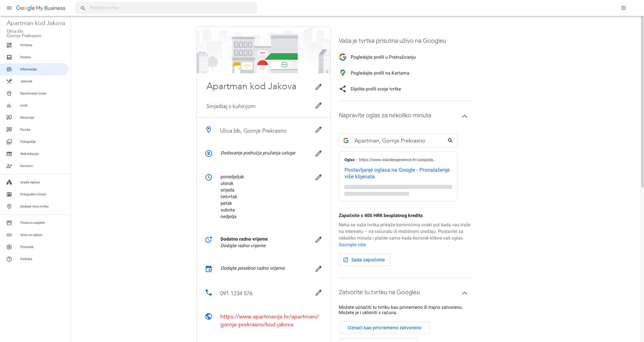This screenshot has height=342, width=644.
Task: Edit phone number pencil icon
Action: 318,293
